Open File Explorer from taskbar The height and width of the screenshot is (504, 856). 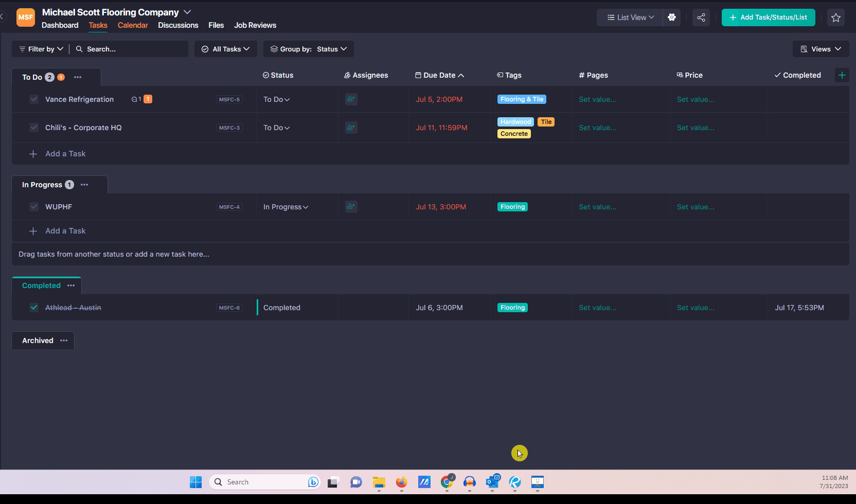[379, 482]
